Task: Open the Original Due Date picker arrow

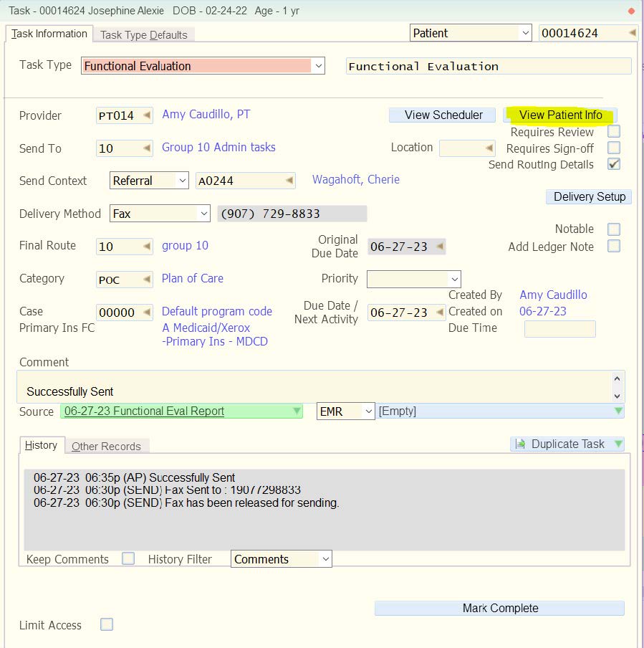Action: (440, 247)
